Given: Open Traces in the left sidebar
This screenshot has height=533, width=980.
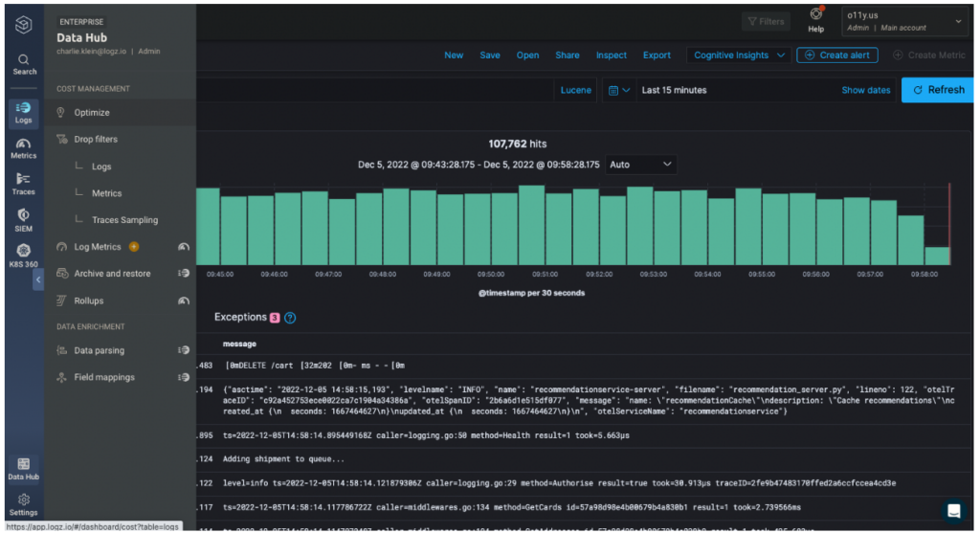Looking at the screenshot, I should 24,185.
